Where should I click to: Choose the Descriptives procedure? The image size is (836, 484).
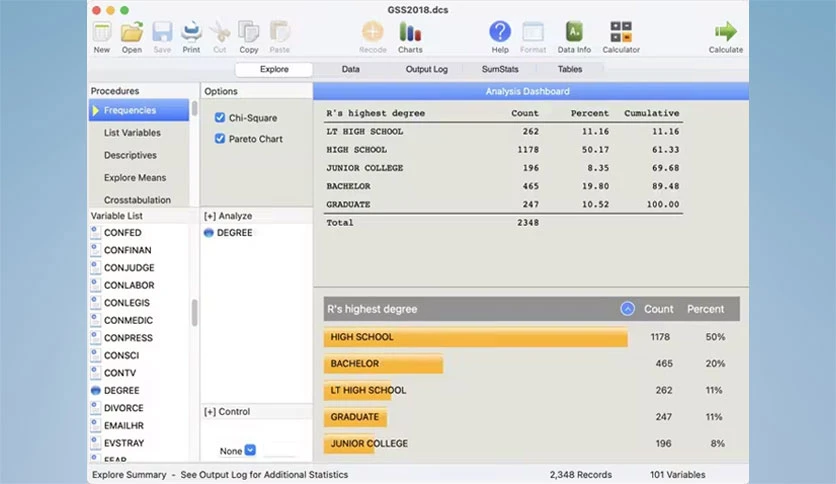click(139, 155)
